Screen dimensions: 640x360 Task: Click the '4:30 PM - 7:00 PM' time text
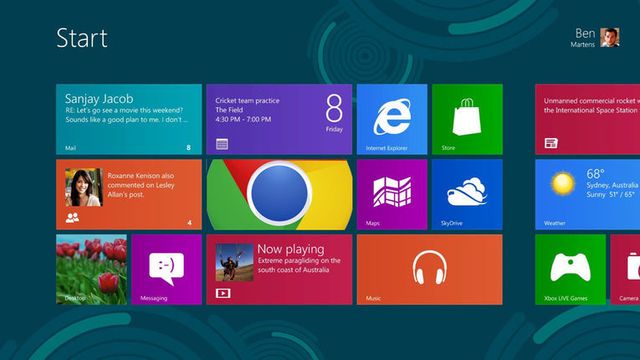coord(243,119)
